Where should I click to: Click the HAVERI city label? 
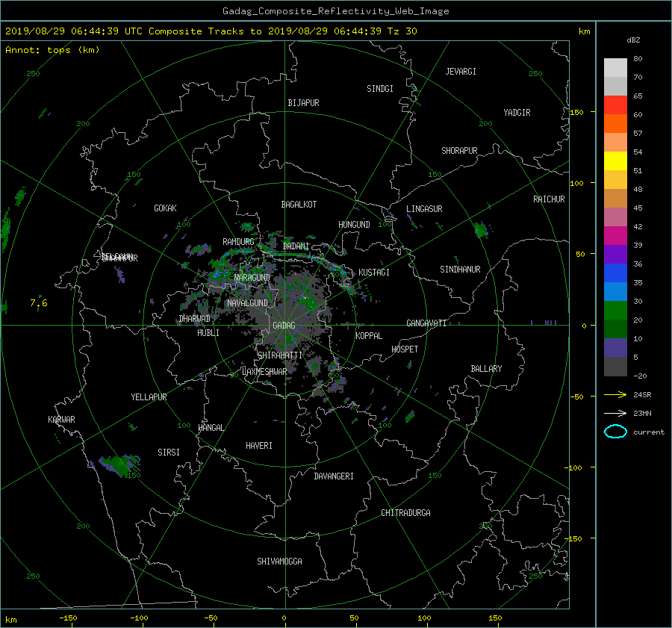(x=259, y=446)
